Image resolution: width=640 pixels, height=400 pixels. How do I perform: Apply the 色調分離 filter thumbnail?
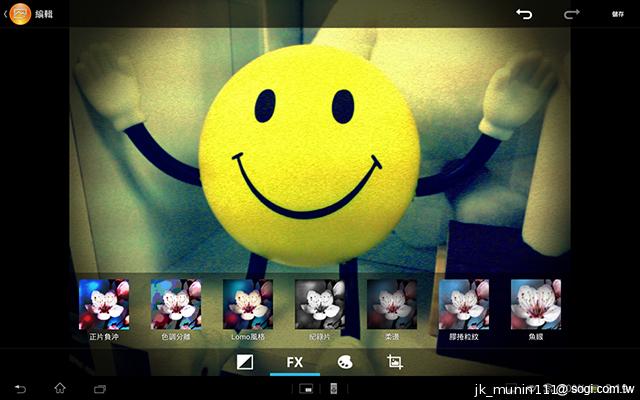pyautogui.click(x=176, y=304)
